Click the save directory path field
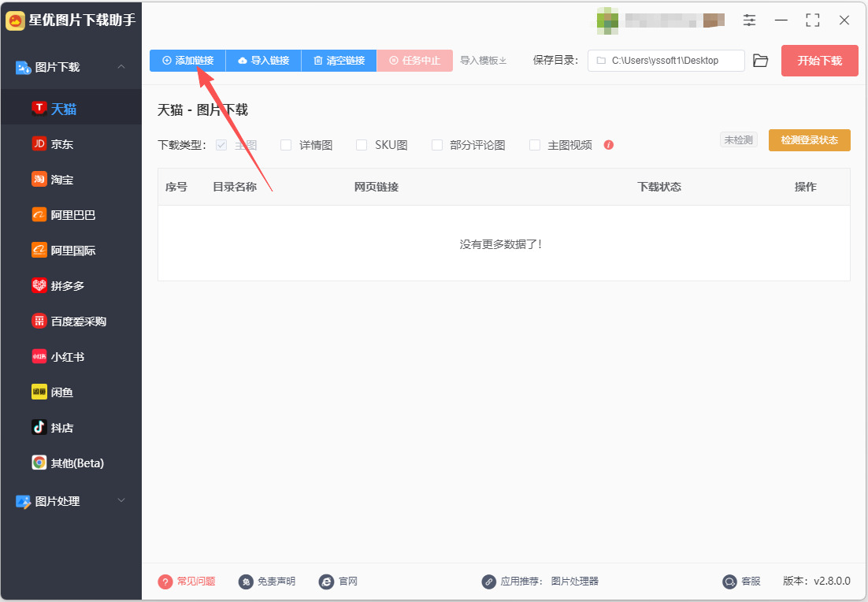Image resolution: width=868 pixels, height=602 pixels. [666, 61]
